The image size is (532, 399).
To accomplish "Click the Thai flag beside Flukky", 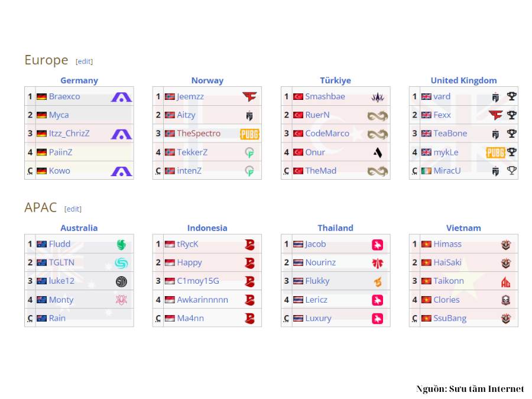I will pos(298,281).
